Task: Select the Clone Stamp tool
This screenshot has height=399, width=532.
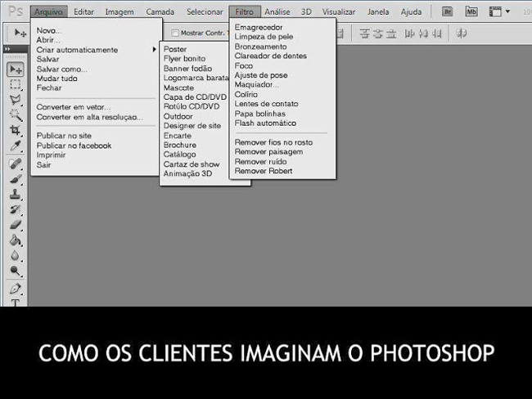Action: 16,194
